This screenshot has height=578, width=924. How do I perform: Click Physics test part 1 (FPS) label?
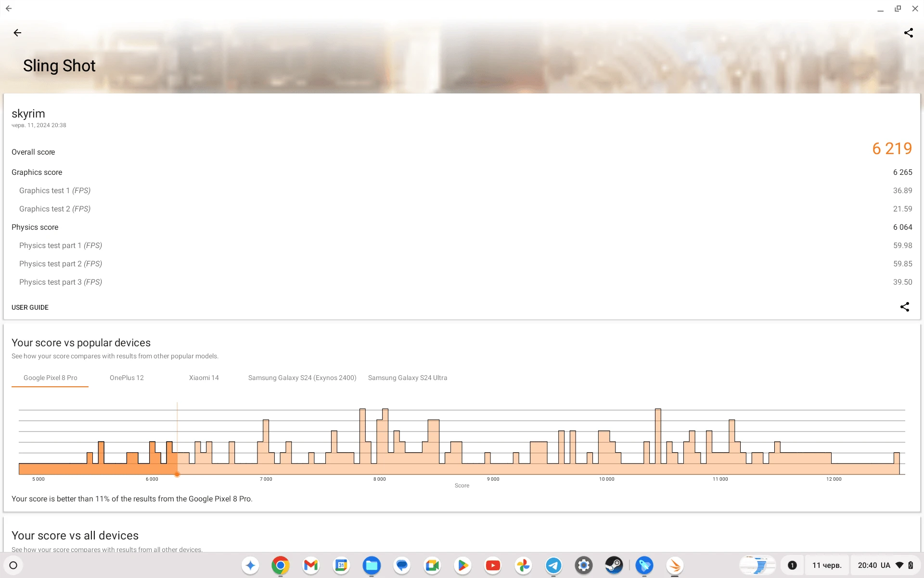[61, 245]
